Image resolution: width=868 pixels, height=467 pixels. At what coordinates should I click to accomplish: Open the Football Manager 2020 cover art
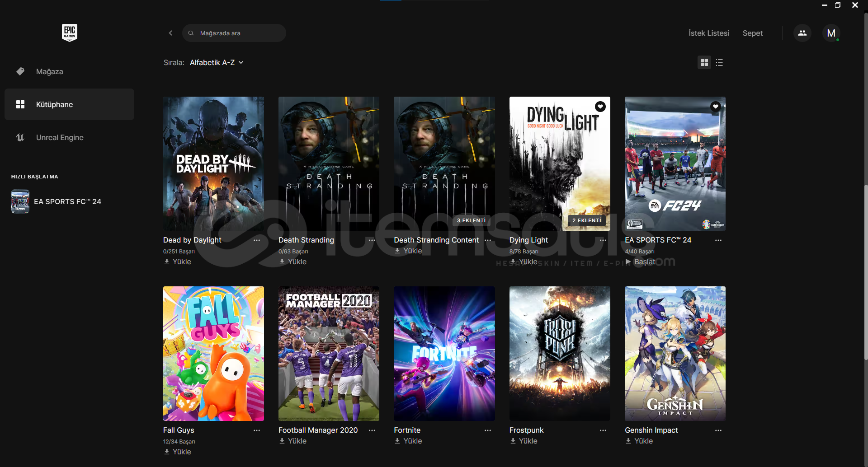pos(329,354)
